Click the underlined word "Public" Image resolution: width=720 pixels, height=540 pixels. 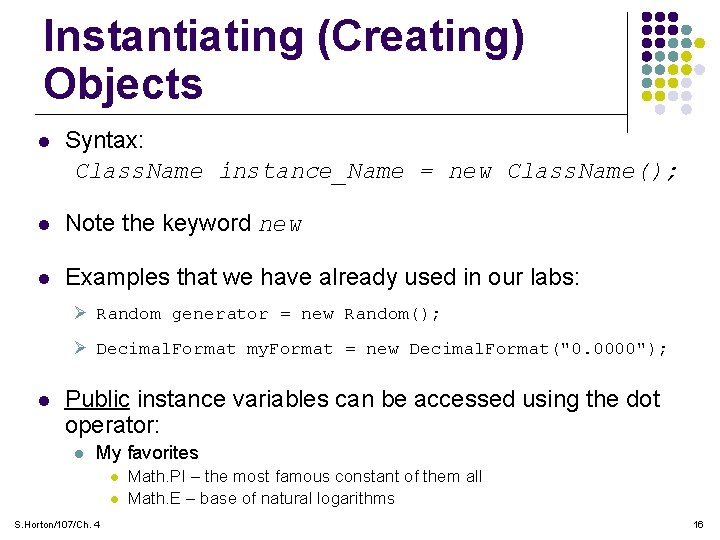coord(97,400)
